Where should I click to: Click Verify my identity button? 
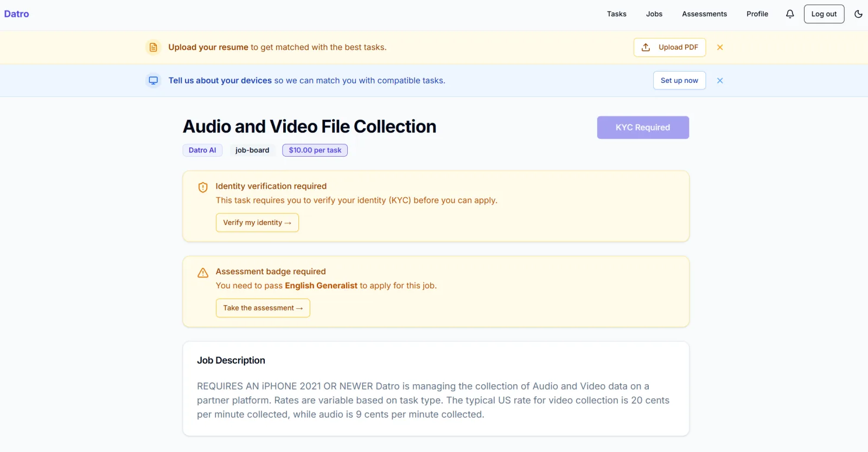[257, 223]
